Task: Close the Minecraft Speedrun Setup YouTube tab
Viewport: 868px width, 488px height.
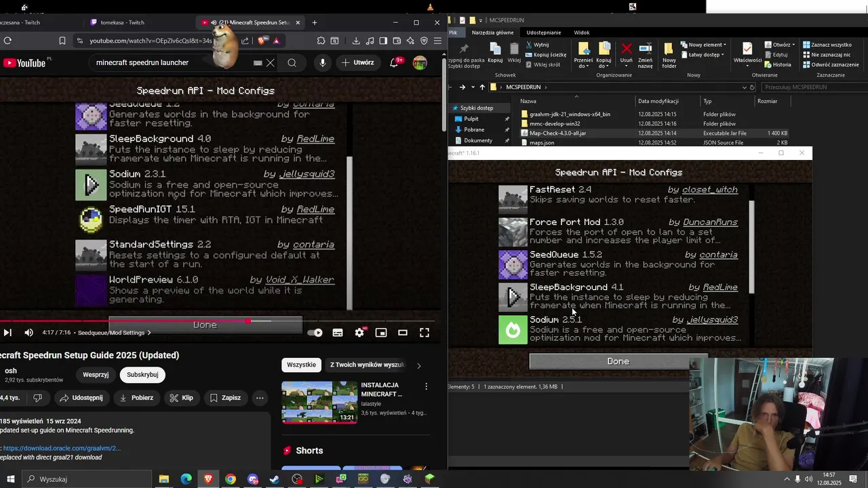Action: coord(297,22)
